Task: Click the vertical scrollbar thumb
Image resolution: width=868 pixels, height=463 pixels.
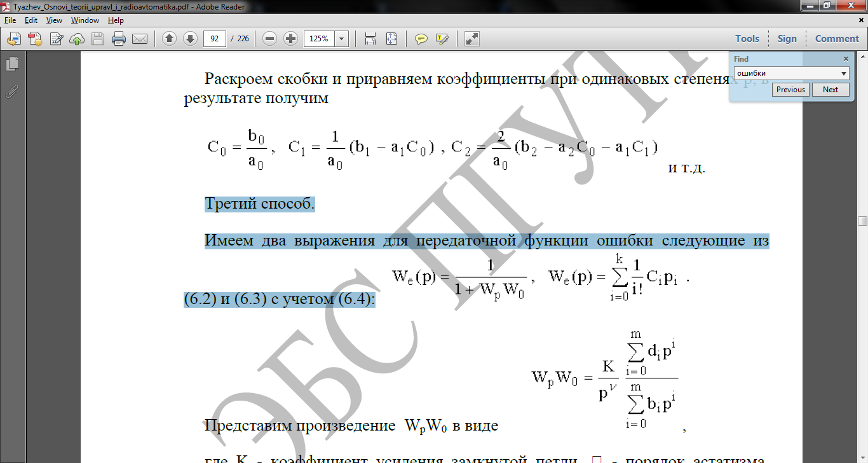Action: [x=862, y=221]
